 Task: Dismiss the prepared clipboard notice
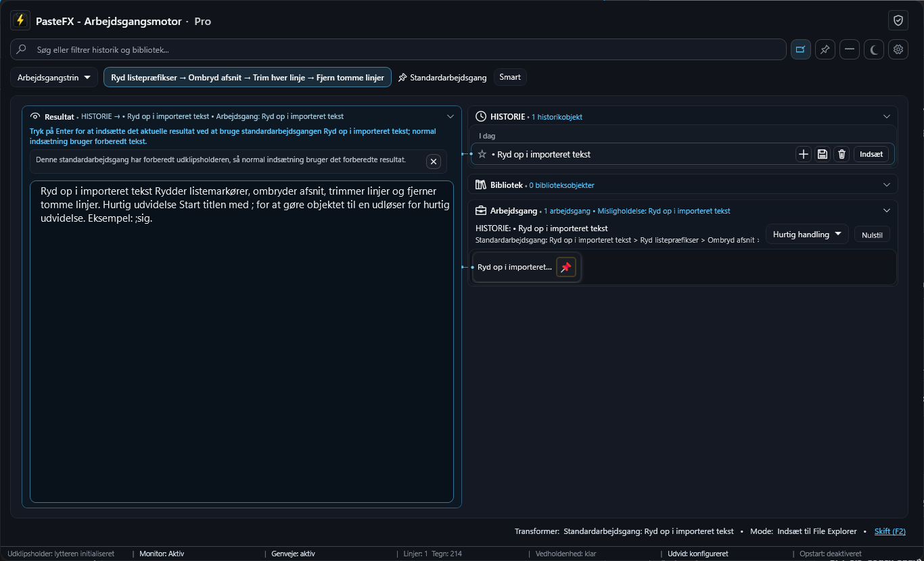pos(434,161)
